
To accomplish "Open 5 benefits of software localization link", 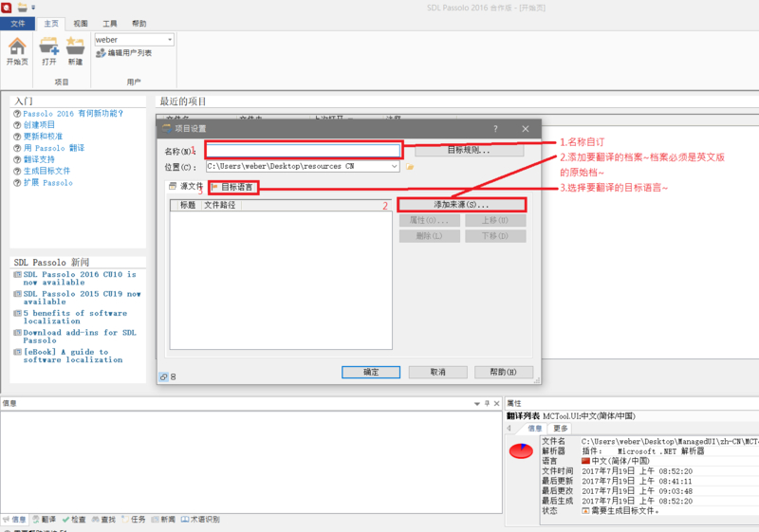I will coord(75,317).
